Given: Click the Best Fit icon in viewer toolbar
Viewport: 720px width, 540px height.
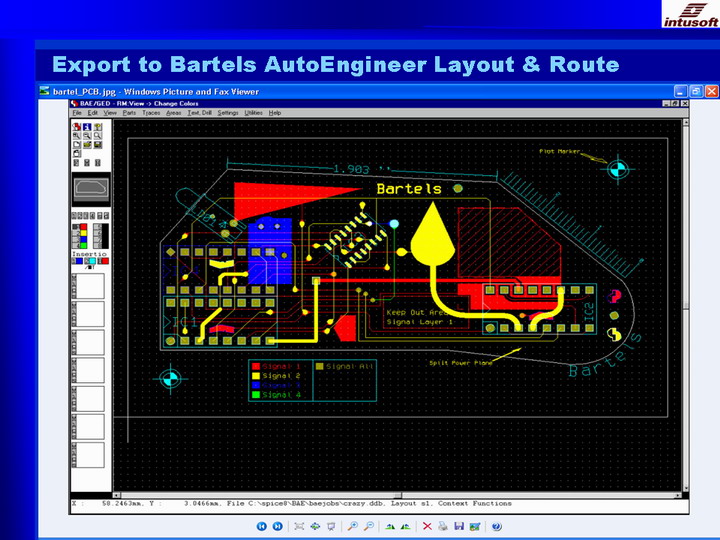Looking at the screenshot, I should (299, 526).
